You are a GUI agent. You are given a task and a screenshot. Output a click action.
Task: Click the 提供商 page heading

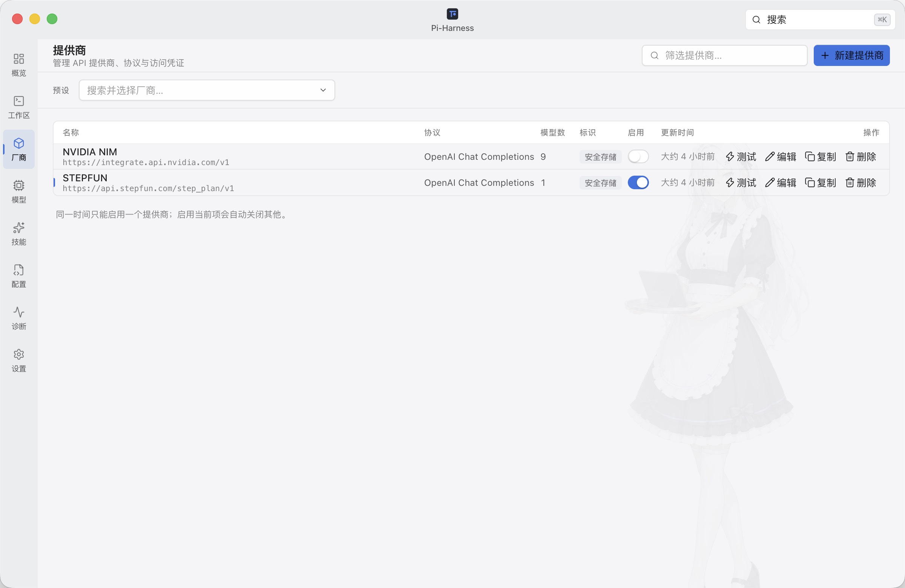pyautogui.click(x=69, y=50)
